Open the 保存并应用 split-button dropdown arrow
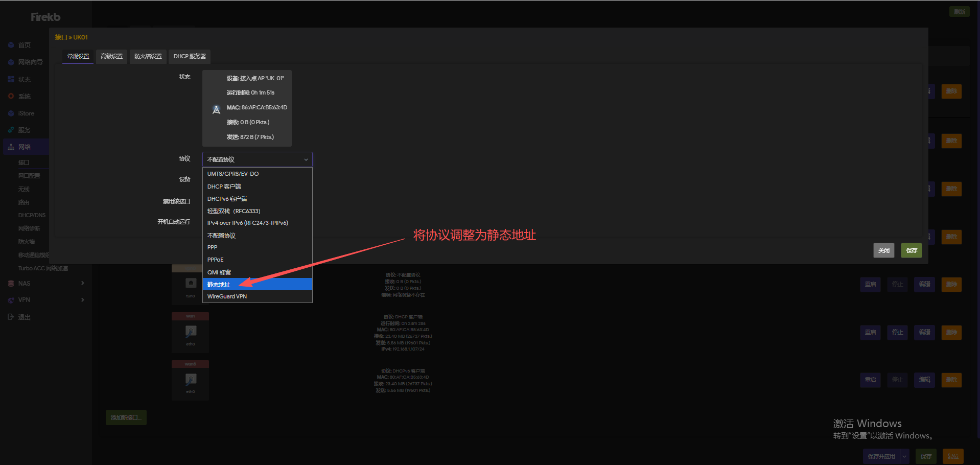Viewport: 980px width, 465px height. (904, 456)
